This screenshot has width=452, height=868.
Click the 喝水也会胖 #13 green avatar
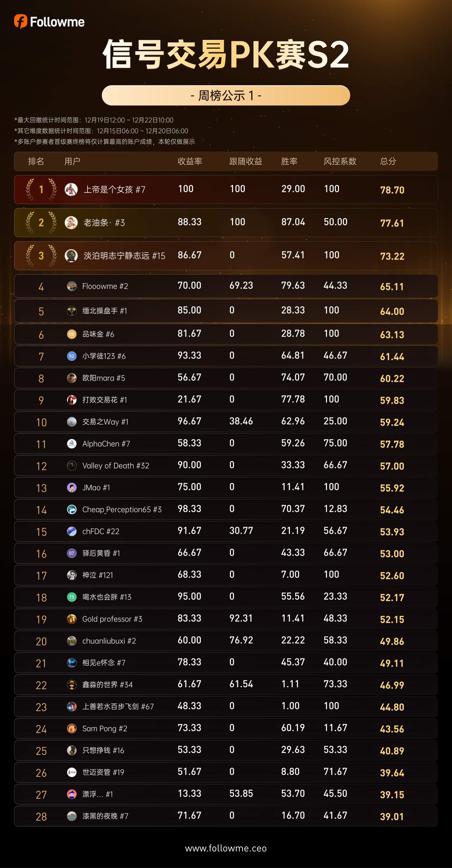point(72,597)
